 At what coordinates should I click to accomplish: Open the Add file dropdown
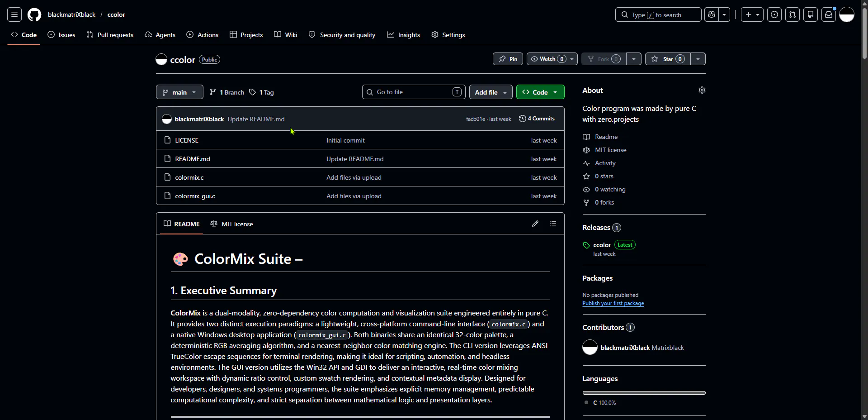tap(491, 92)
